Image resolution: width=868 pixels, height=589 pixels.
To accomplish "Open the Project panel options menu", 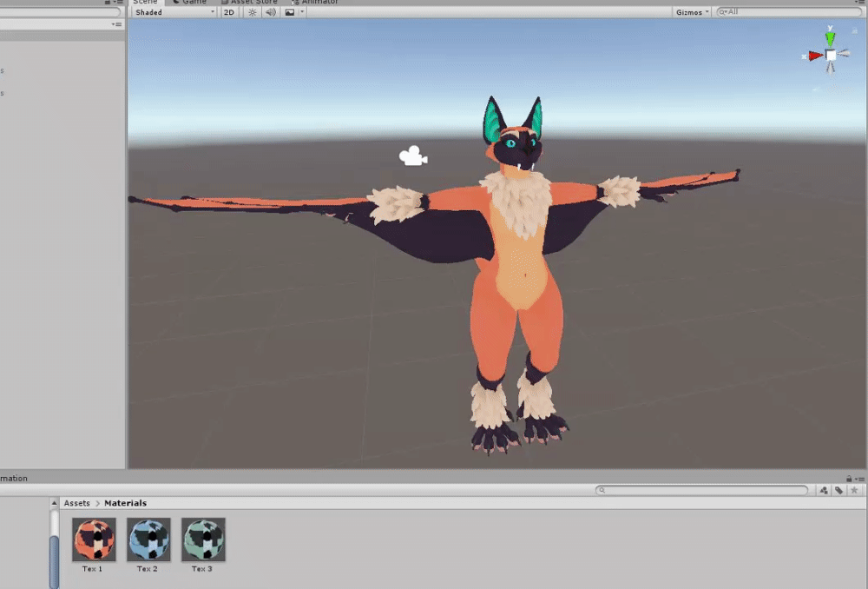I will [860, 478].
